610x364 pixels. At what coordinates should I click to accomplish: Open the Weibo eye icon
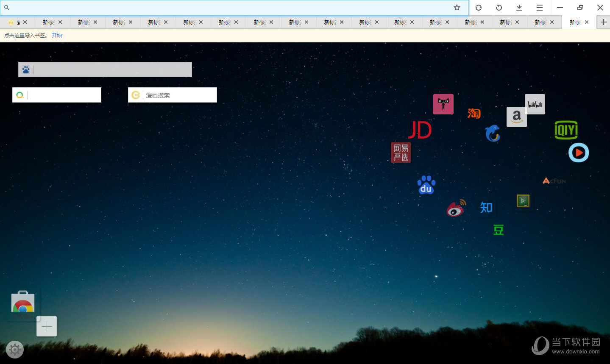tap(456, 208)
